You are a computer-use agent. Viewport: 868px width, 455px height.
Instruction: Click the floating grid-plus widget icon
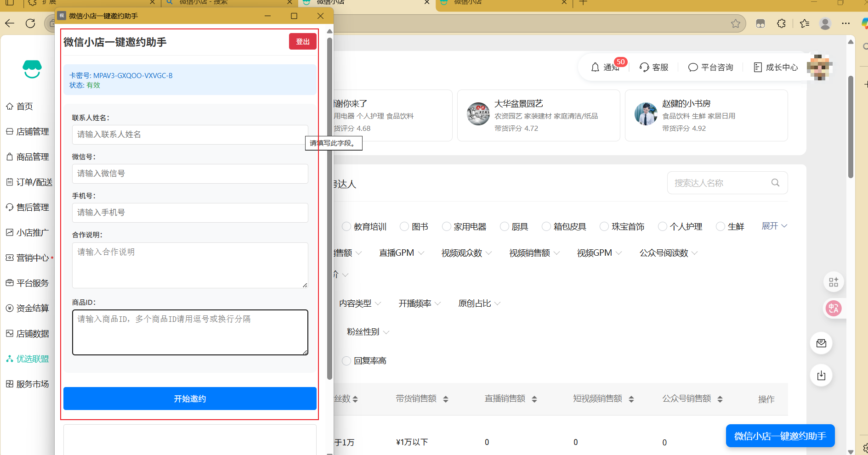tap(834, 282)
